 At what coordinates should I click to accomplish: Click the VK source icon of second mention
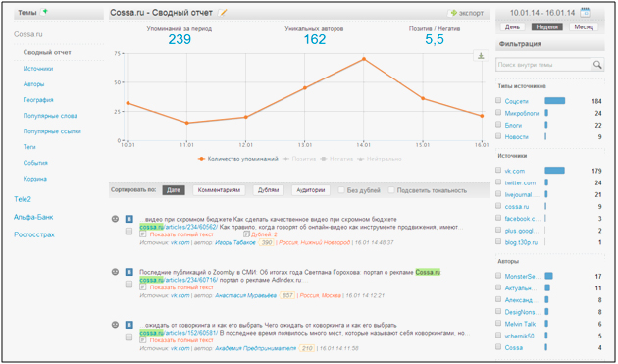[x=129, y=272]
